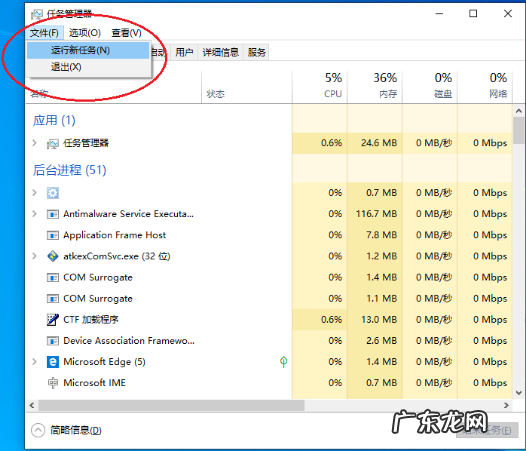Screen dimensions: 526x451
Task: Minimize the Task Manager window
Action: click(x=439, y=13)
